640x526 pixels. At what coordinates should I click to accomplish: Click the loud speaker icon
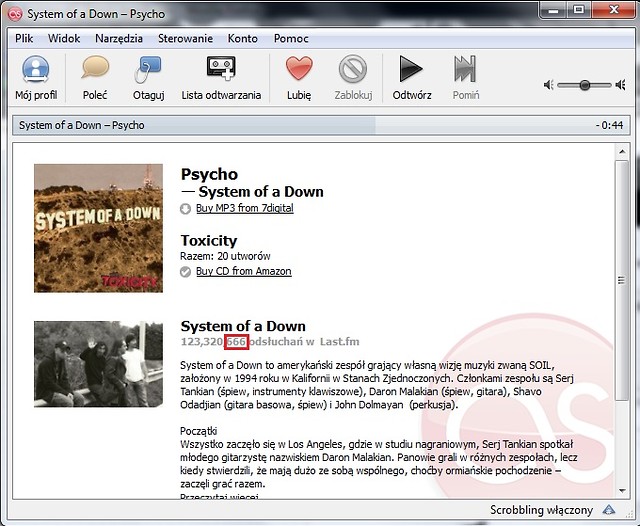tap(620, 85)
